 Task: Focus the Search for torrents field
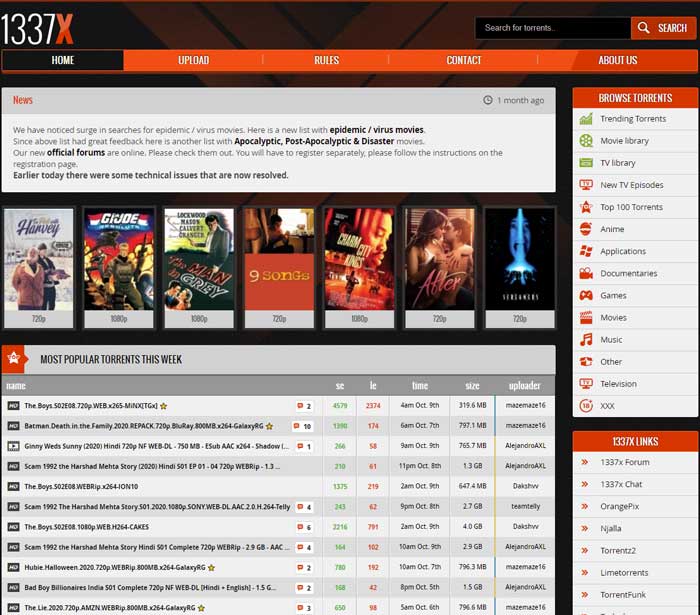click(x=553, y=28)
